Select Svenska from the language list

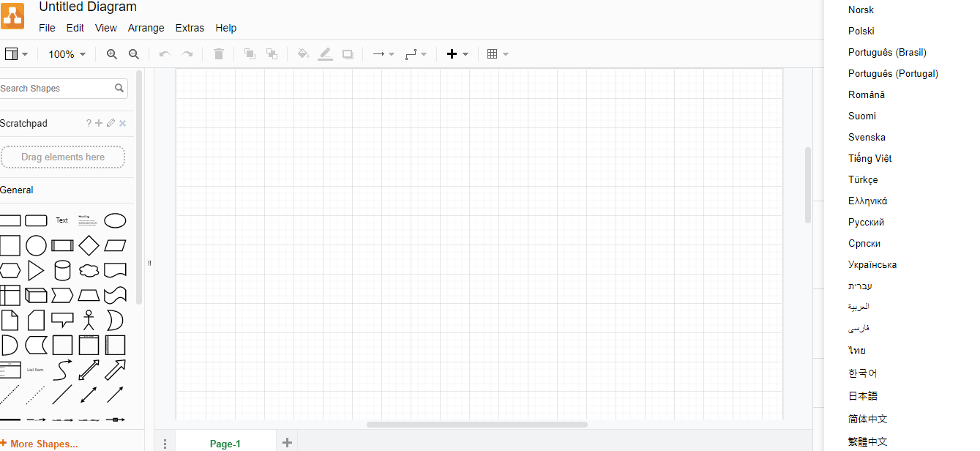pyautogui.click(x=867, y=137)
